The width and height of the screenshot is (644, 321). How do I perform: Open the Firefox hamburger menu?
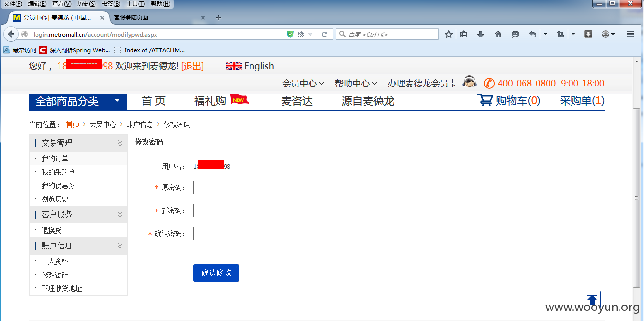pyautogui.click(x=631, y=34)
